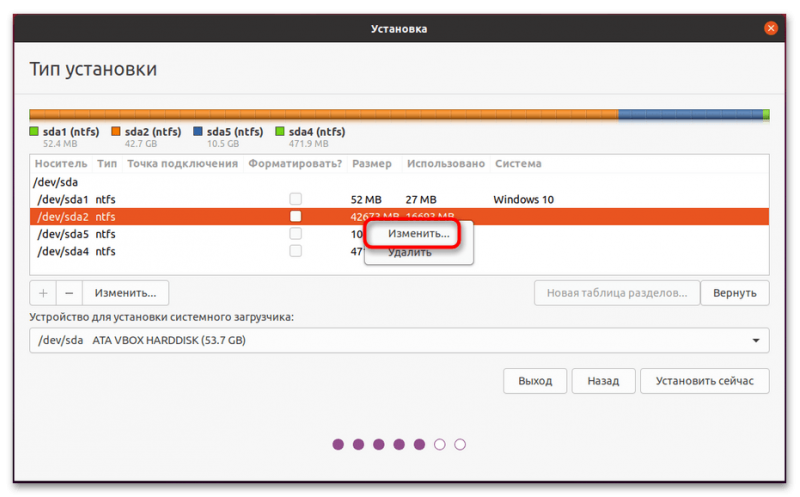Choose Изменить... in the context menu
Screen dimensions: 800x497
pos(418,234)
